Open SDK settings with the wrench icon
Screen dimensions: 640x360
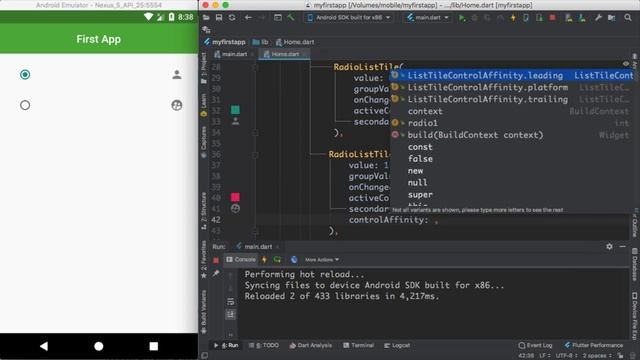[x=598, y=18]
